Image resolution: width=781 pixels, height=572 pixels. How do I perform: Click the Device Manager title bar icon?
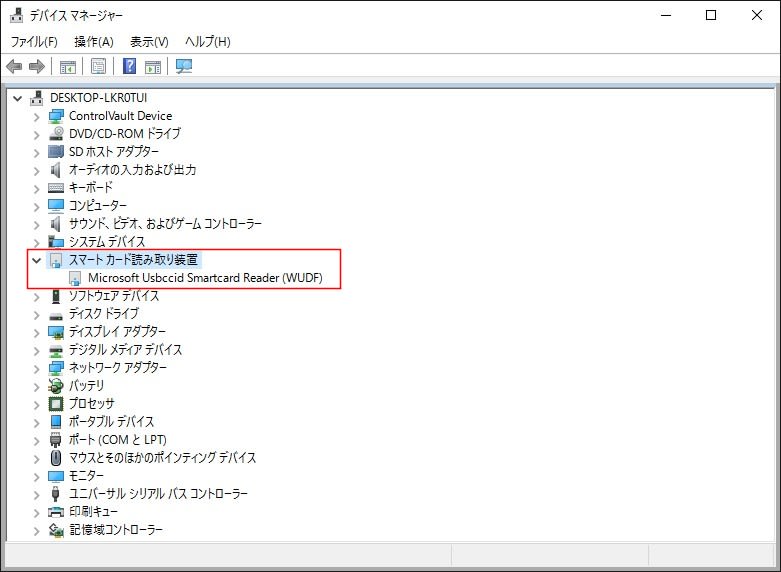pyautogui.click(x=16, y=15)
